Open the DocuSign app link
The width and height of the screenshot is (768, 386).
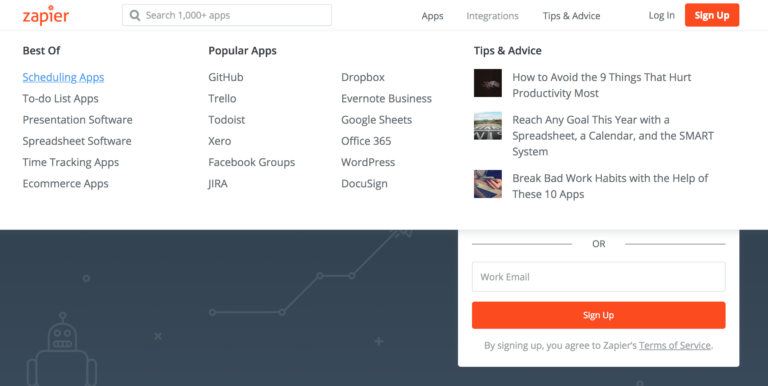[364, 184]
